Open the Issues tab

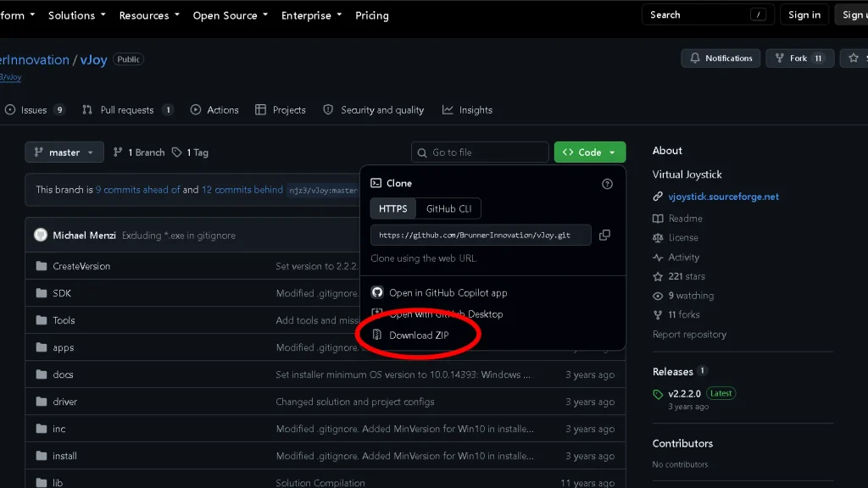coord(34,110)
